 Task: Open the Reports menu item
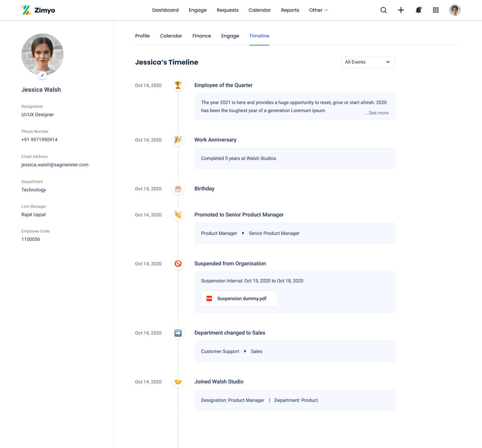(x=290, y=10)
